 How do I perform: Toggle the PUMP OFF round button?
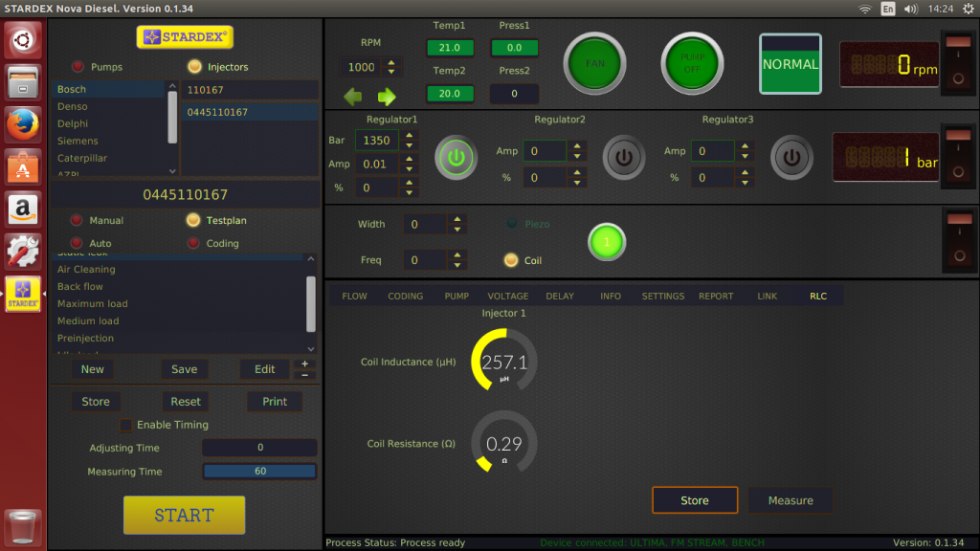point(692,64)
